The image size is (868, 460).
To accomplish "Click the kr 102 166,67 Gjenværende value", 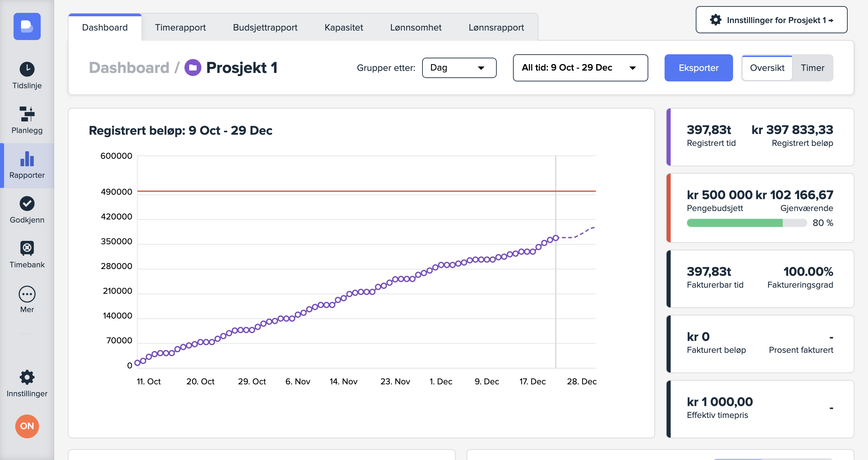I will point(794,195).
